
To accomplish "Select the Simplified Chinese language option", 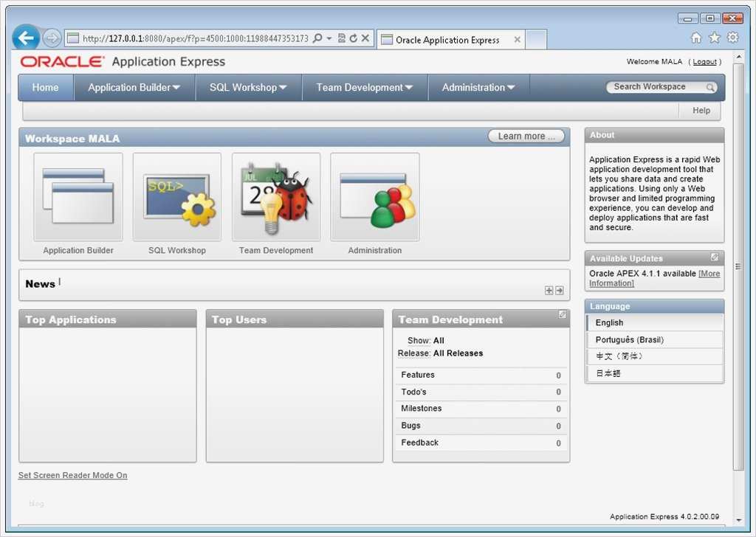I will pos(655,356).
